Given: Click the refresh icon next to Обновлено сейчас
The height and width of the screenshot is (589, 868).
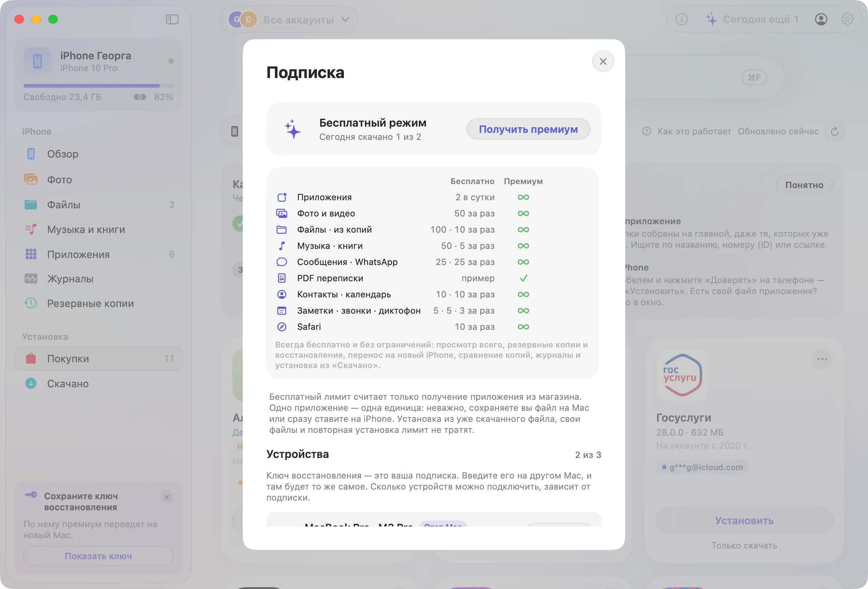Looking at the screenshot, I should pyautogui.click(x=835, y=131).
